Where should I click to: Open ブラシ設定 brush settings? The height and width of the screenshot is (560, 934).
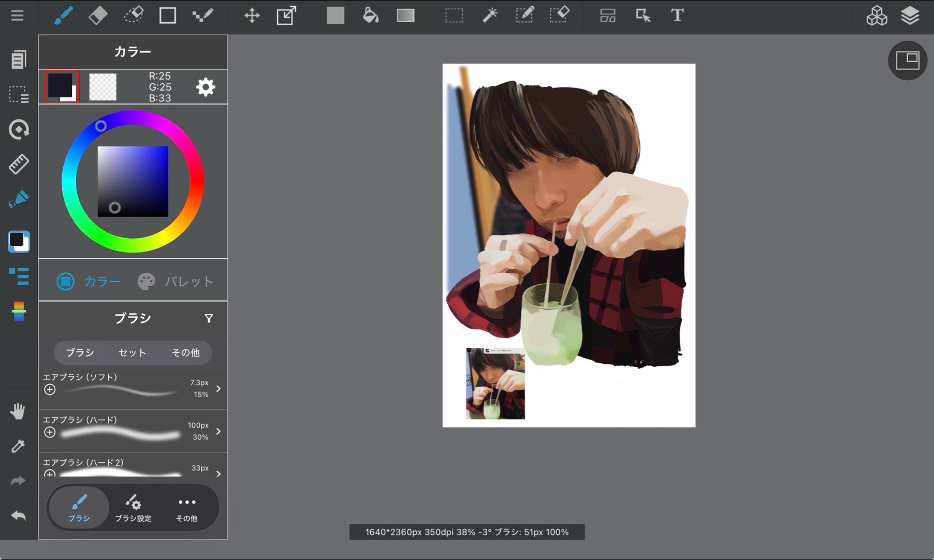click(133, 508)
